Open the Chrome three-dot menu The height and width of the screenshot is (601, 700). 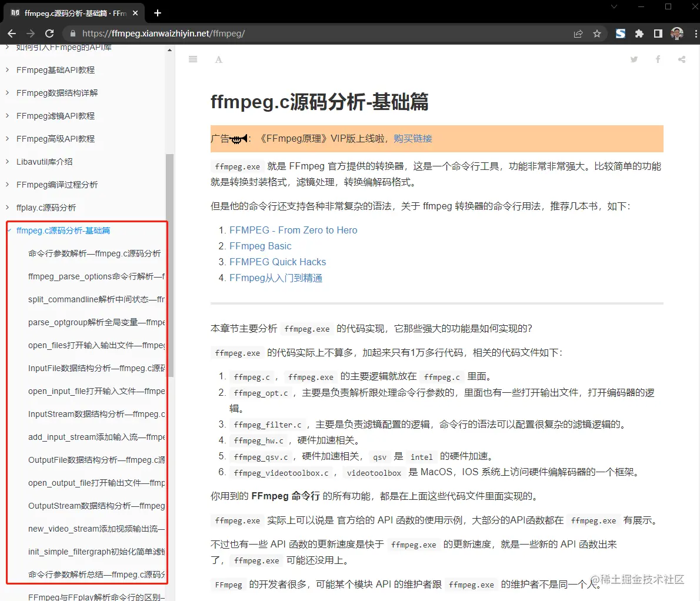point(695,34)
